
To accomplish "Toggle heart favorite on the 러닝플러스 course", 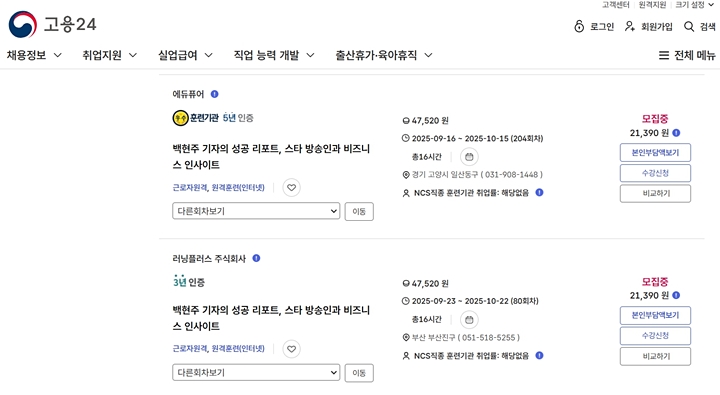I will [292, 349].
